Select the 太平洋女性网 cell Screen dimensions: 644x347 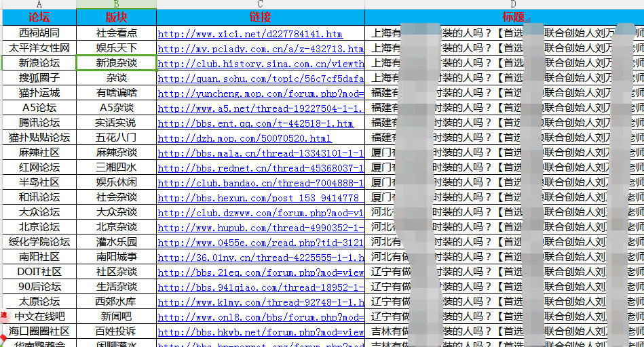click(39, 47)
